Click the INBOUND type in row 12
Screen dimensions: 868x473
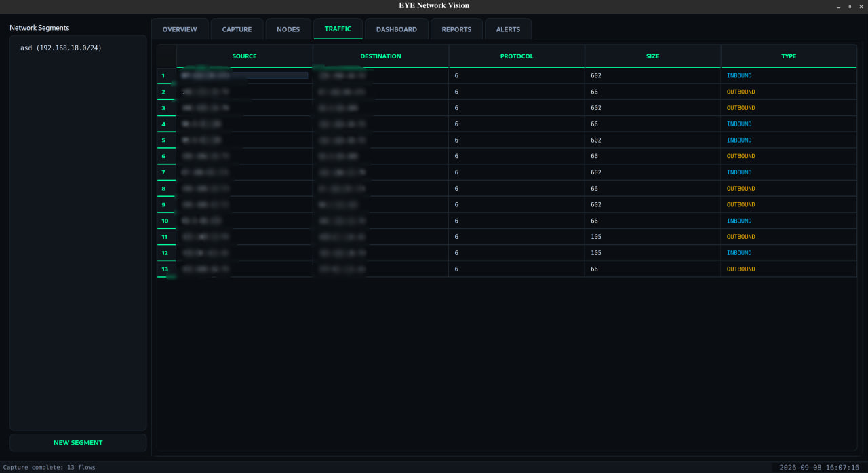tap(739, 253)
